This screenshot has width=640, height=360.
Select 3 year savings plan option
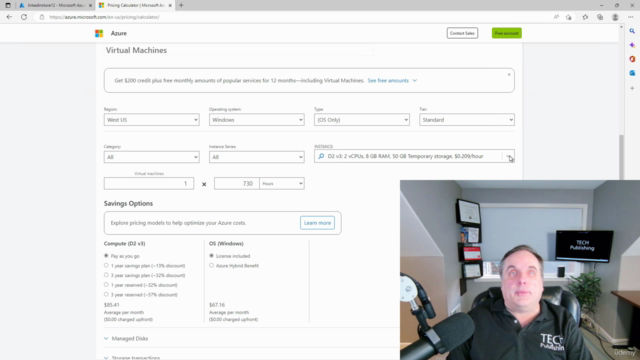tap(106, 275)
